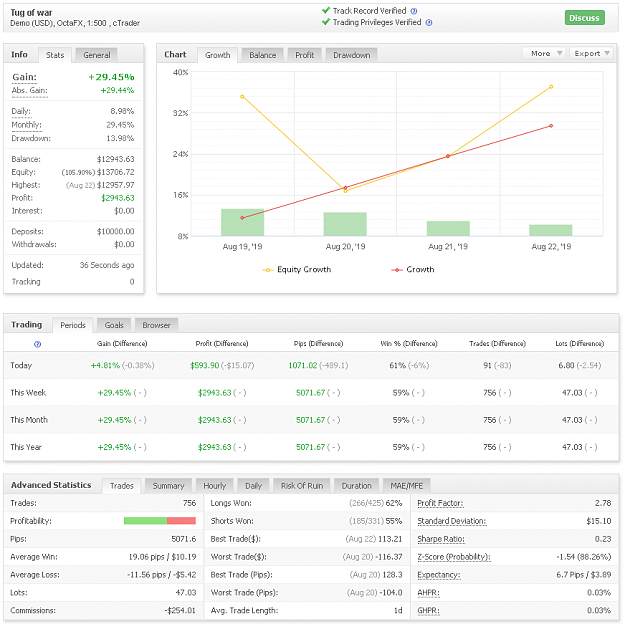Click the $593.90 profit in Today row
The image size is (625, 624).
click(x=204, y=366)
